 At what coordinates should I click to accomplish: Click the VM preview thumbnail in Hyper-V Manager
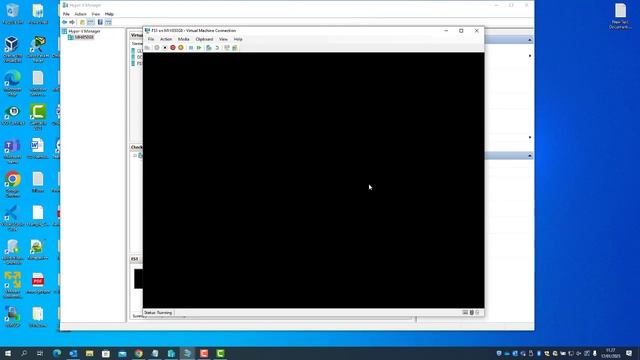tap(138, 279)
